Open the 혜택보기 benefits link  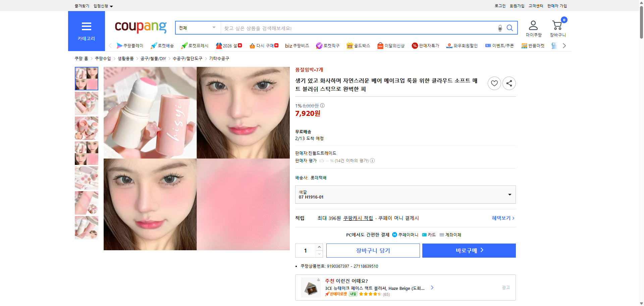point(500,218)
